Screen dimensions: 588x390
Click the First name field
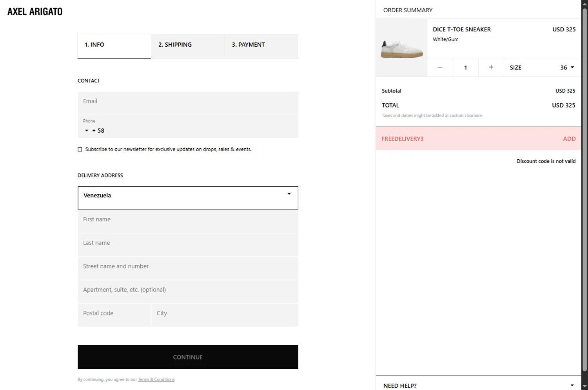point(188,221)
